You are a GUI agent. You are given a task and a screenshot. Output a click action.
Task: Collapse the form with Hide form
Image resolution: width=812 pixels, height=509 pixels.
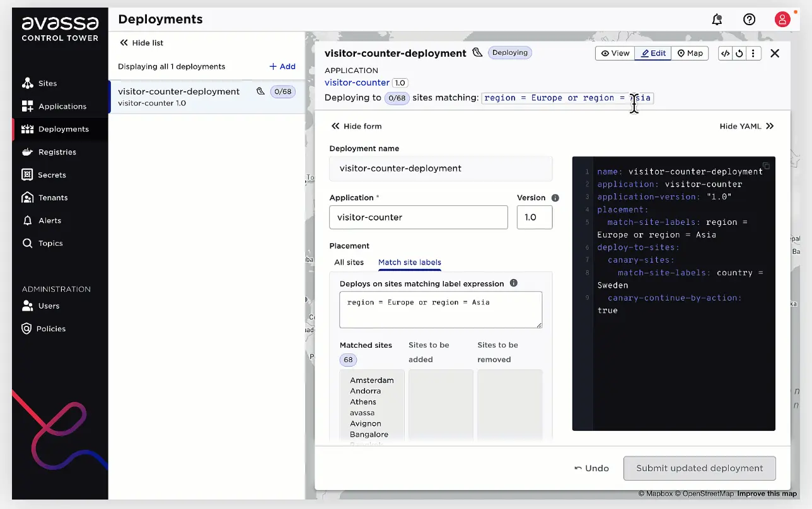pyautogui.click(x=356, y=126)
